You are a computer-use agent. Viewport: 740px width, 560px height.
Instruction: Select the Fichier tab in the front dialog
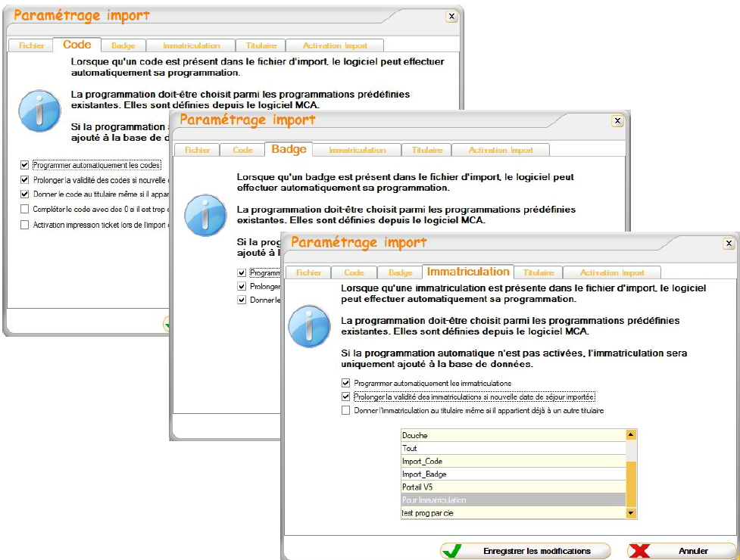(309, 272)
